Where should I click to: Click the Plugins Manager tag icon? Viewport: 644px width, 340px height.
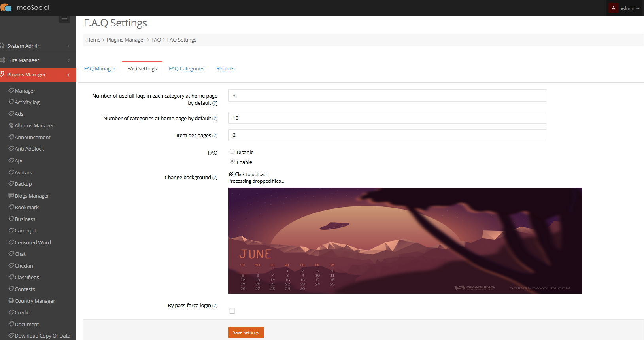(x=2, y=74)
